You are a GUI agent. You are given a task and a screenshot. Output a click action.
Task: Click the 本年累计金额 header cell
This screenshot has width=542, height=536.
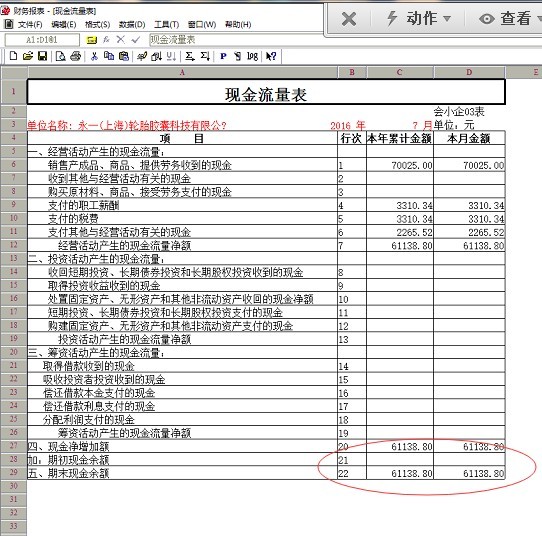pos(400,138)
